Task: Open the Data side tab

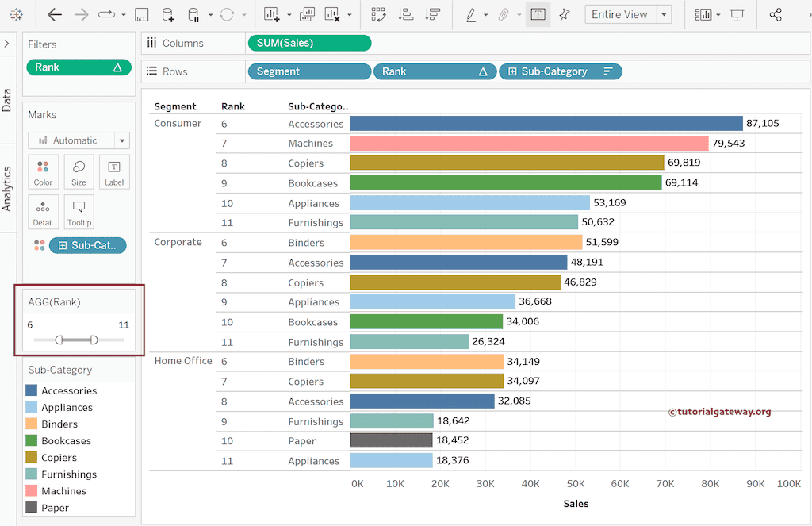Action: [7, 99]
